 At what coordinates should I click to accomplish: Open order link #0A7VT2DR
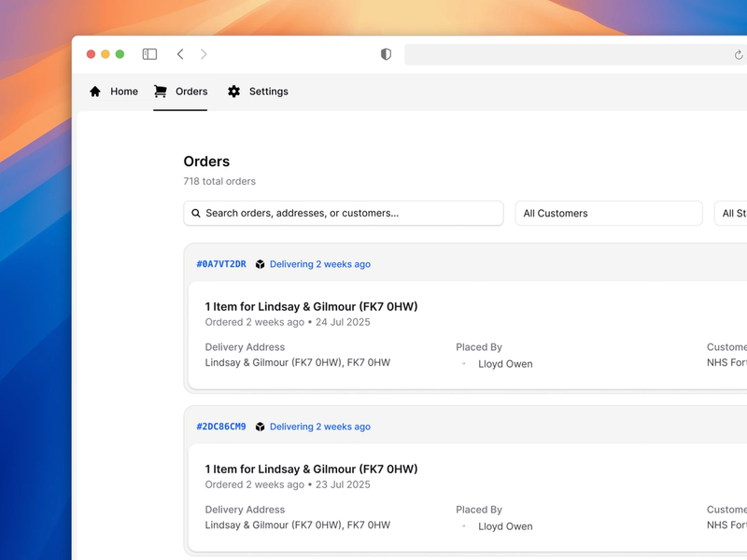click(x=221, y=264)
